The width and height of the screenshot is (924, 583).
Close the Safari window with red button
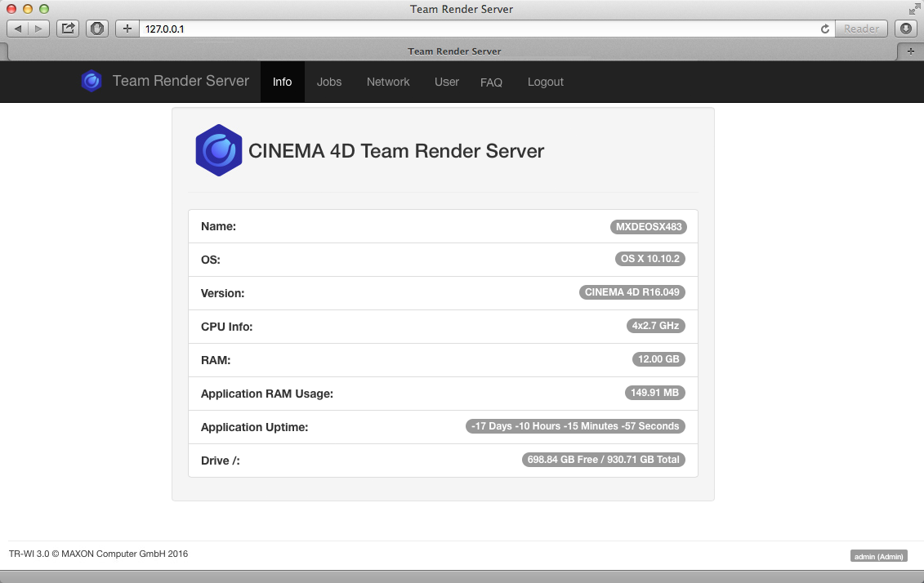[11, 9]
